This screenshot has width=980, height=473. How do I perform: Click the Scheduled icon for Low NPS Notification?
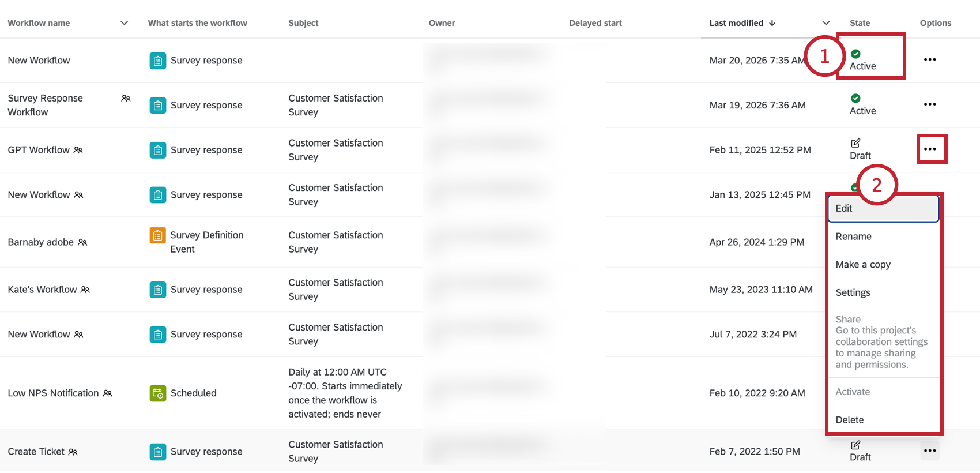[x=157, y=393]
